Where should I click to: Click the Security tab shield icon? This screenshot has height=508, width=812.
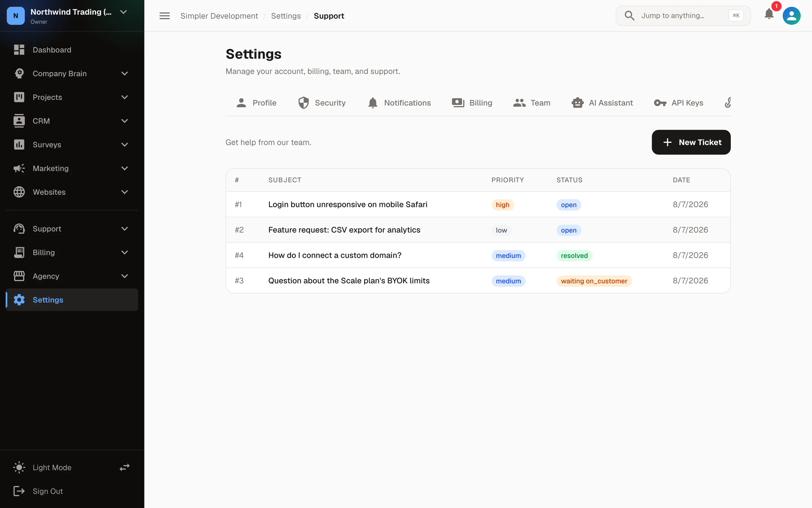pyautogui.click(x=304, y=102)
